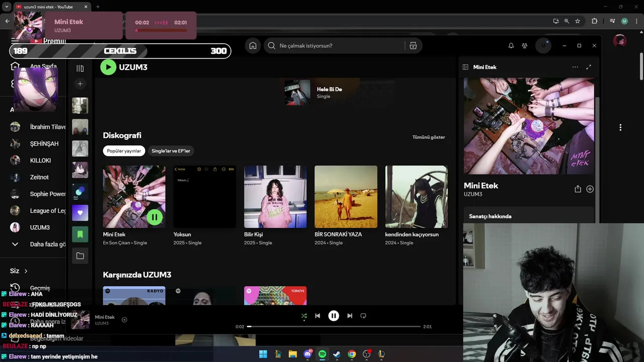The width and height of the screenshot is (644, 362).
Task: Open the Windows Start menu
Action: pos(263,354)
